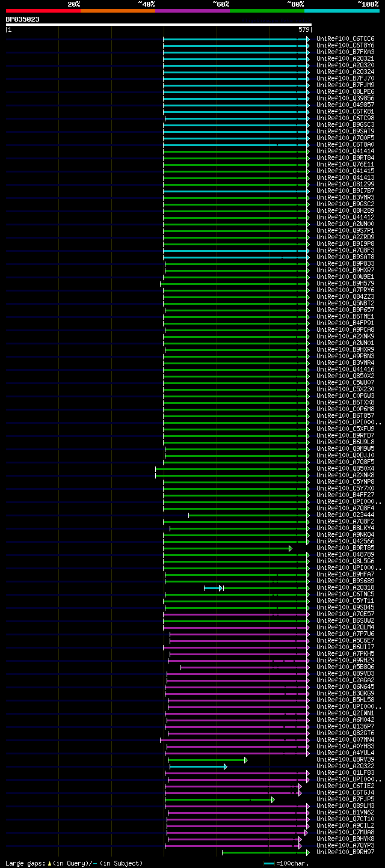Select the UniRef100_C7MUA8 label
The image size is (385, 868).
(345, 833)
